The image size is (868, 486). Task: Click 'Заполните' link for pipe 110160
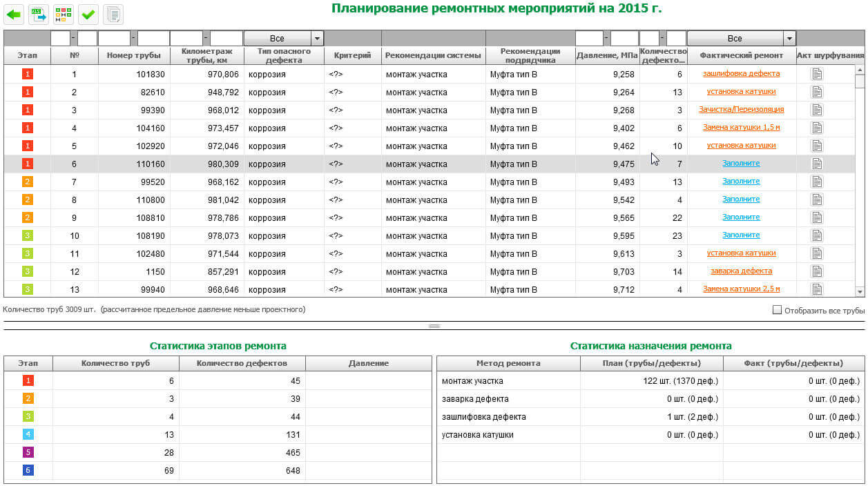coord(741,163)
